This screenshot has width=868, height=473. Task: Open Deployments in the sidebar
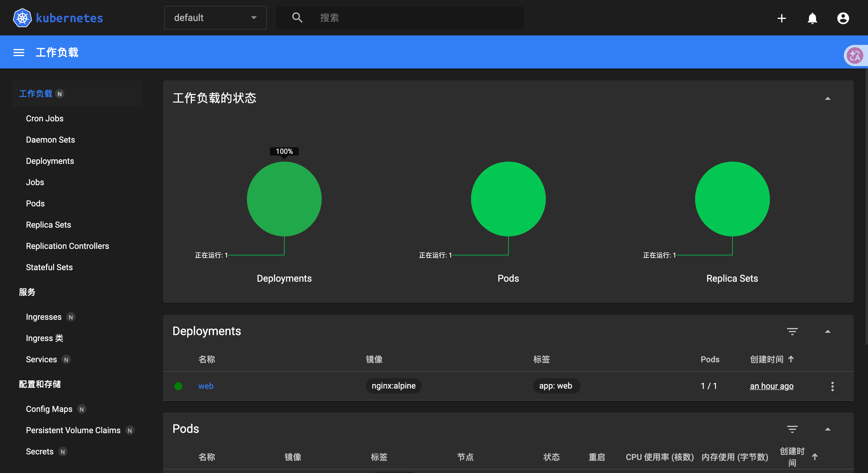point(50,161)
